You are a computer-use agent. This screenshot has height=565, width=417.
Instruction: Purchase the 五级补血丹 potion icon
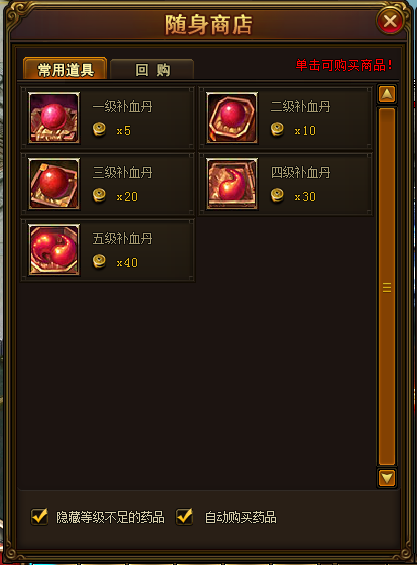pyautogui.click(x=54, y=250)
